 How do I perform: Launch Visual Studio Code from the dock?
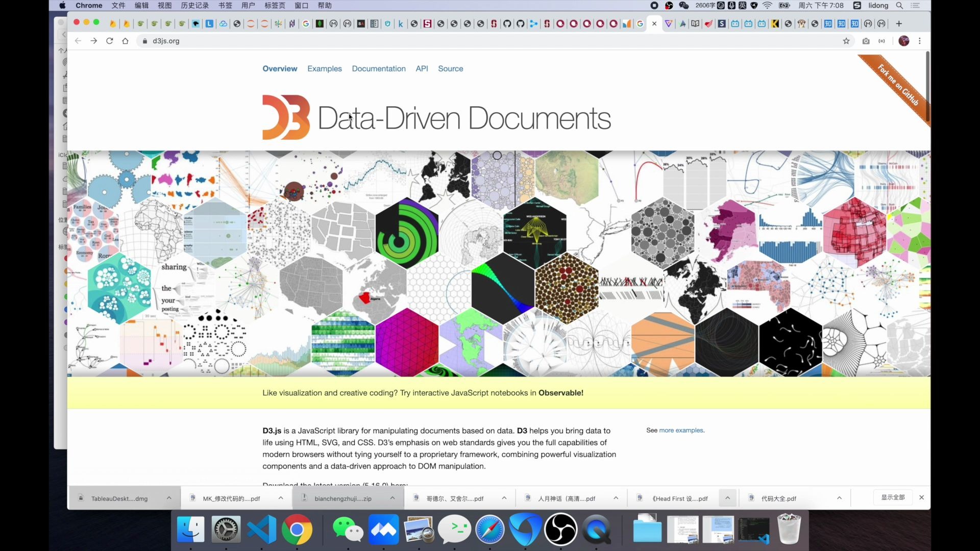tap(261, 530)
